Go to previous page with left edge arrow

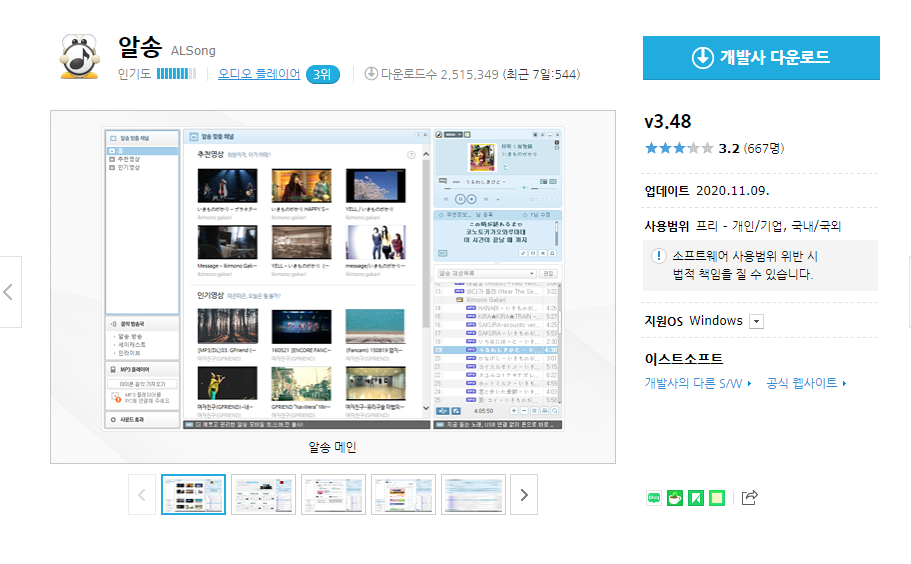click(9, 292)
